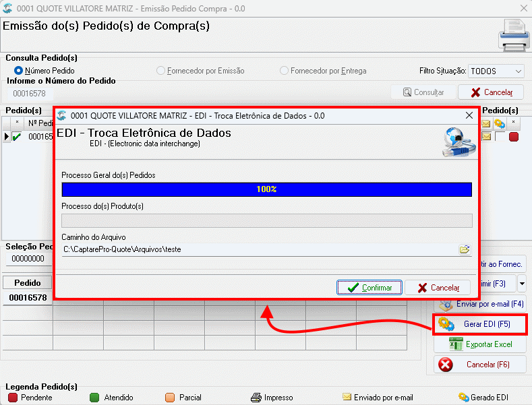Image resolution: width=532 pixels, height=405 pixels.
Task: Click Exportar Excel button
Action: point(480,344)
